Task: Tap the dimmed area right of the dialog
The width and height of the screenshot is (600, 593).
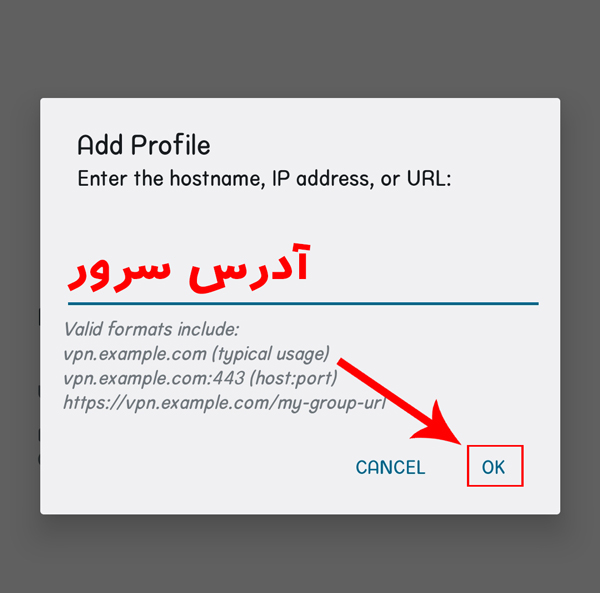Action: pos(580,300)
